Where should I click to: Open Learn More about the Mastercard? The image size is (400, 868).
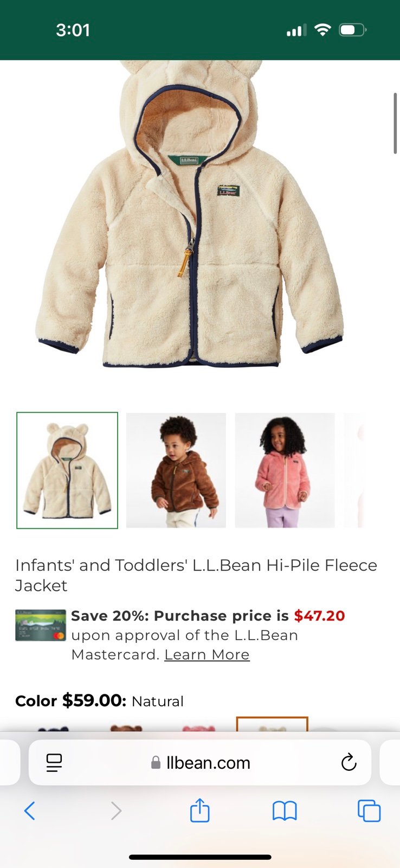207,655
